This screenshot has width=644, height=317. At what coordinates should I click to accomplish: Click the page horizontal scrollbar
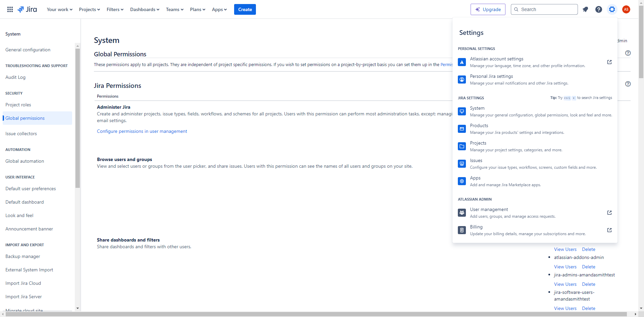point(317,314)
